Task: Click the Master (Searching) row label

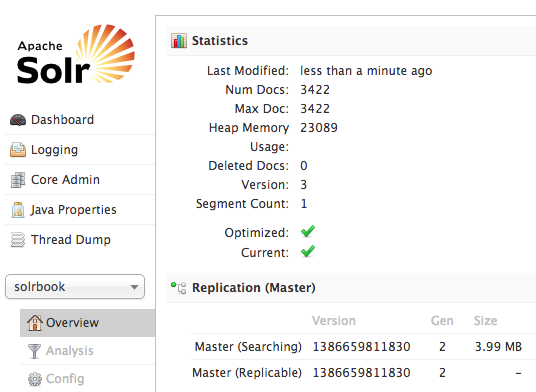Action: (x=248, y=347)
